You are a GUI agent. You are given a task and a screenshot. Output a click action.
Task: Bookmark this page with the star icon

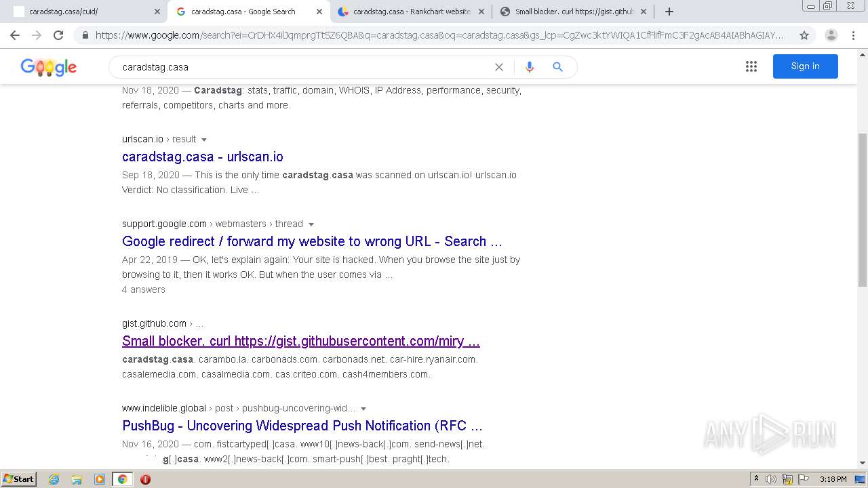804,35
